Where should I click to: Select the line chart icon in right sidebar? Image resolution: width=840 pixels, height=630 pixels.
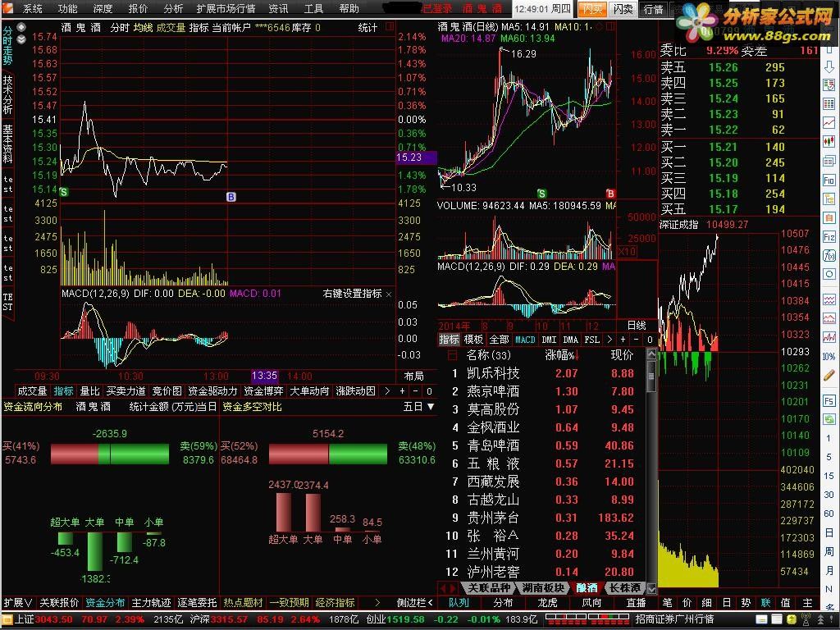click(829, 123)
